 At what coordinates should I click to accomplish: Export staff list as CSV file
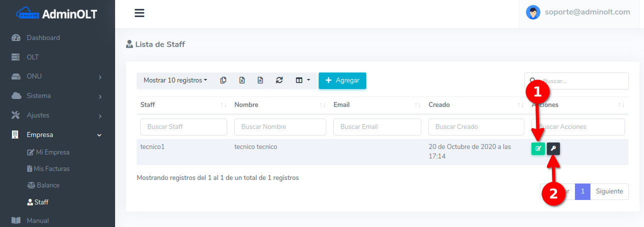260,80
